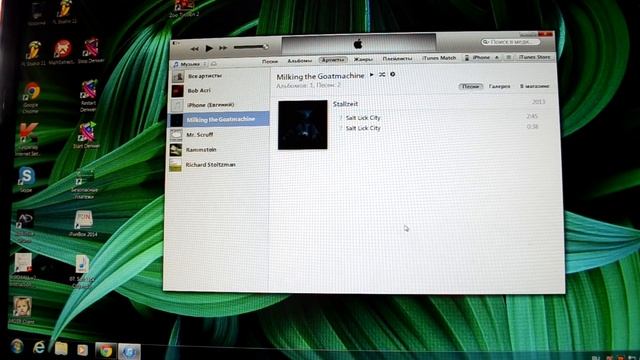This screenshot has width=640, height=360.
Task: Select the Артисты tab
Action: (x=333, y=60)
